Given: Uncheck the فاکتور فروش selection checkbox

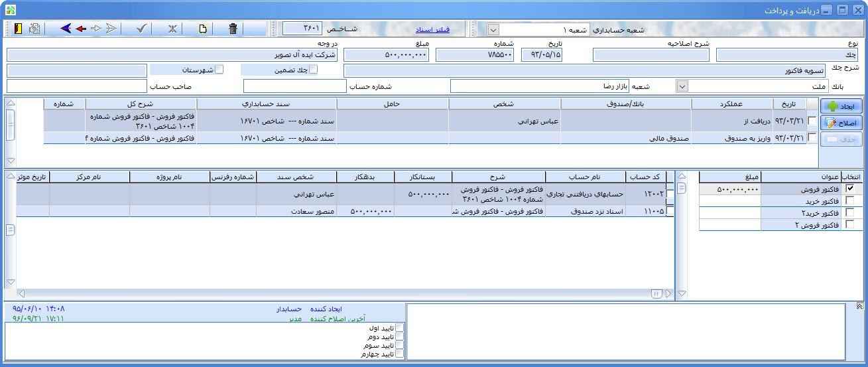Looking at the screenshot, I should [x=850, y=189].
